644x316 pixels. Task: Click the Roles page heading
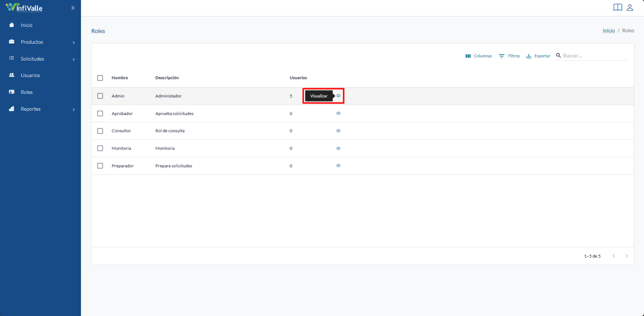[x=98, y=31]
